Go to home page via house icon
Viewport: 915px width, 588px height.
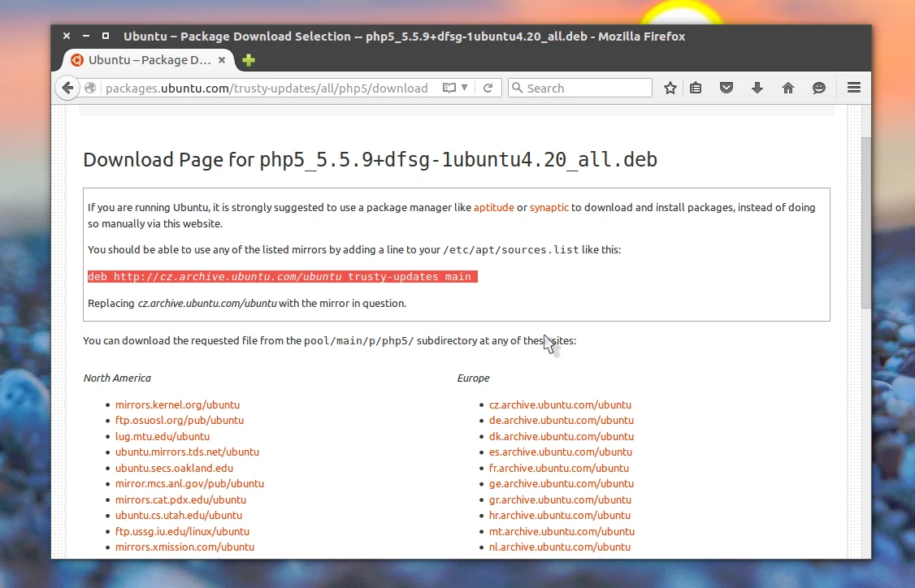788,88
